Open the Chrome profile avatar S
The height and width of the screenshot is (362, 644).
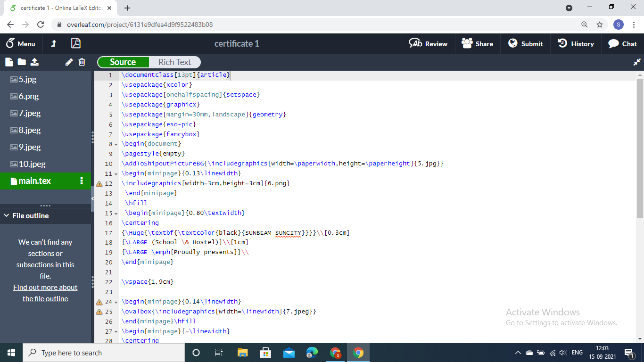(x=618, y=25)
